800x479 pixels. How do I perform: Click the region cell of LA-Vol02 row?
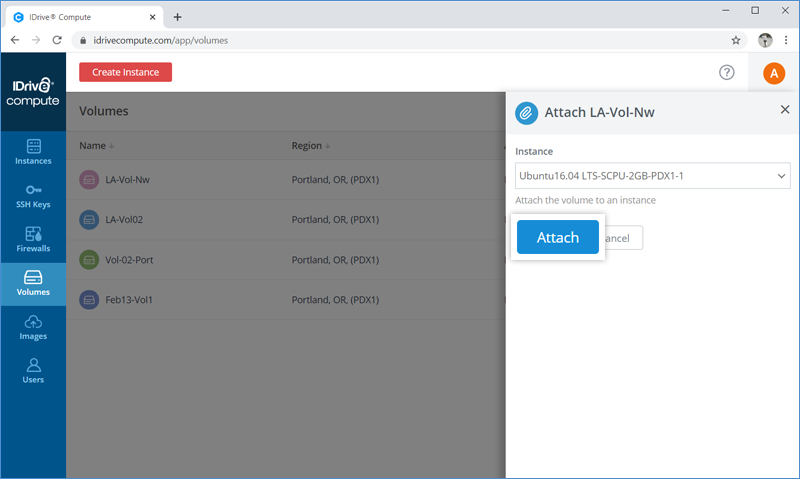(335, 220)
